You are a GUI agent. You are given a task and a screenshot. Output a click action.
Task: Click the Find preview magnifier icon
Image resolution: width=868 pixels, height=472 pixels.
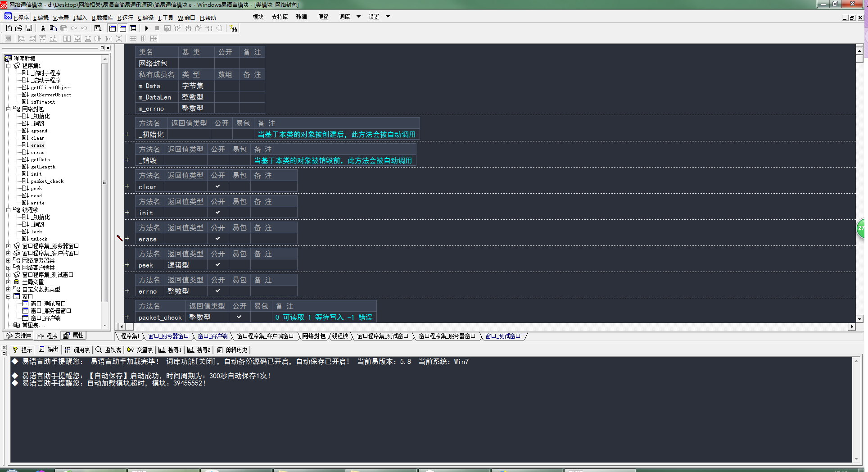pos(98,28)
